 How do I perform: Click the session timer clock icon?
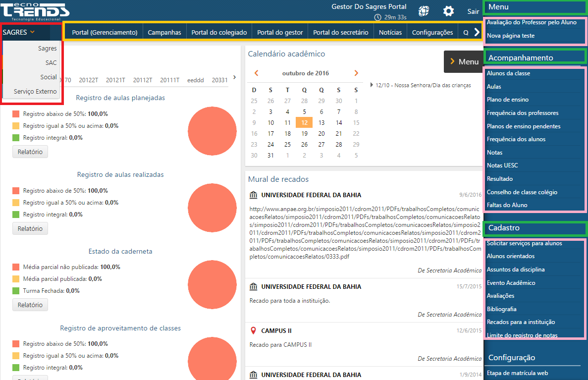[x=378, y=17]
